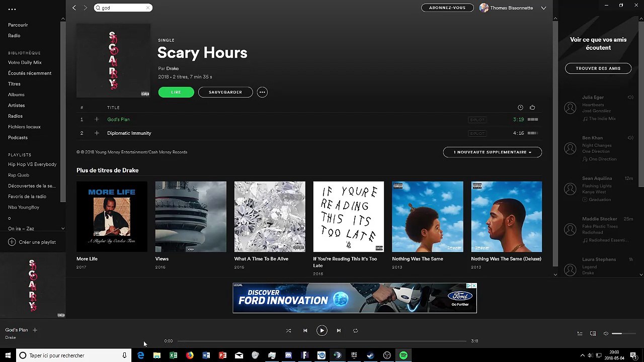Add God's Plan track row to library
Viewport: 644px width, 362px height.
[x=97, y=120]
